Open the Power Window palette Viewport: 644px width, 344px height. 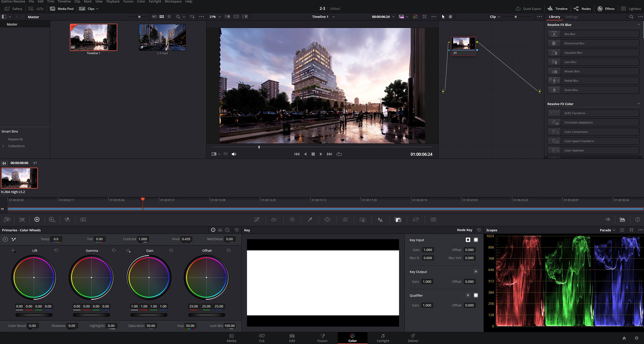327,220
